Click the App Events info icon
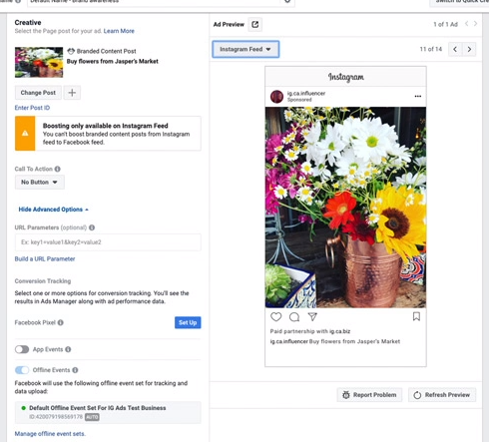This screenshot has width=489, height=442. pyautogui.click(x=68, y=349)
